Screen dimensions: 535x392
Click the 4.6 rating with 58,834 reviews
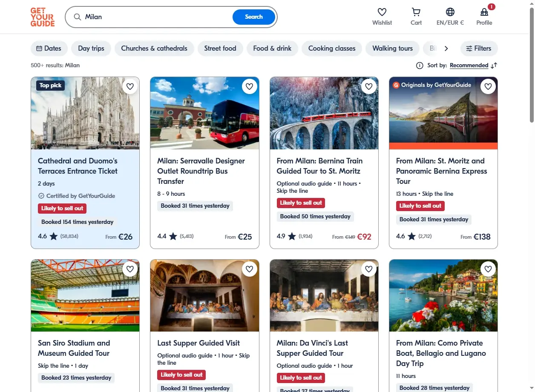(58, 236)
